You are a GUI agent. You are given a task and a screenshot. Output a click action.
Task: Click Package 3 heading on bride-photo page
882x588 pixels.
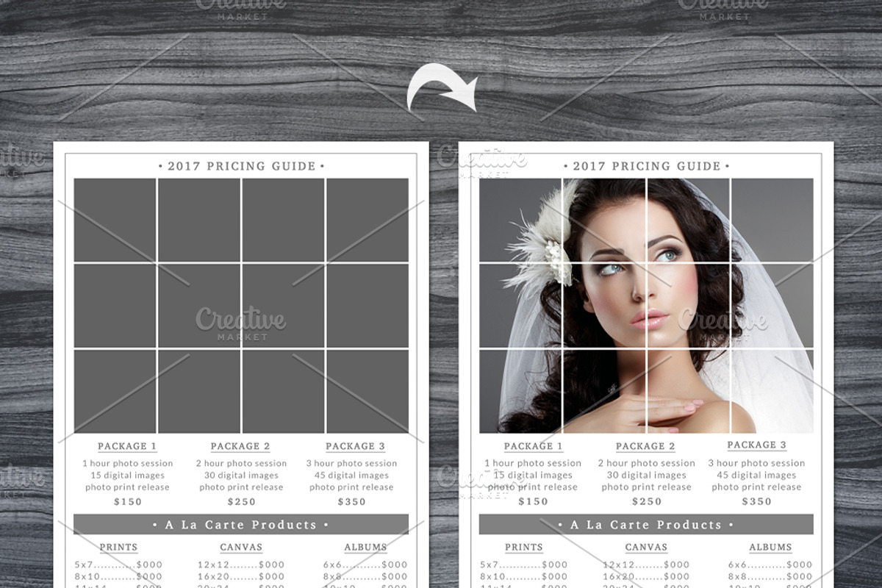[756, 445]
